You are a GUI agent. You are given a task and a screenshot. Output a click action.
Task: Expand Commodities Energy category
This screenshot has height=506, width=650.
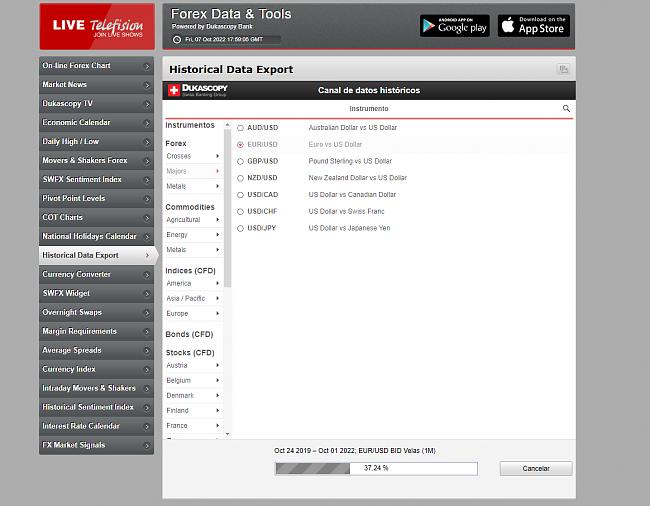tap(193, 235)
